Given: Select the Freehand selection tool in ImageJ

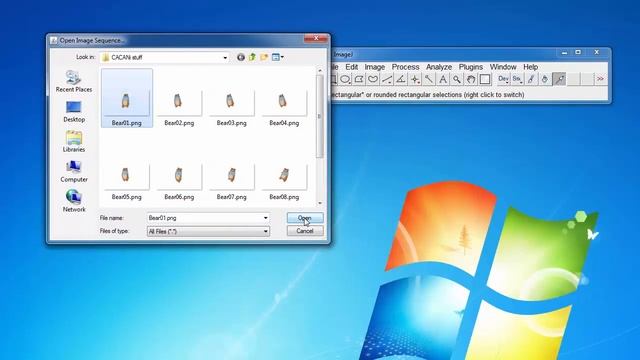Looking at the screenshot, I should (373, 79).
